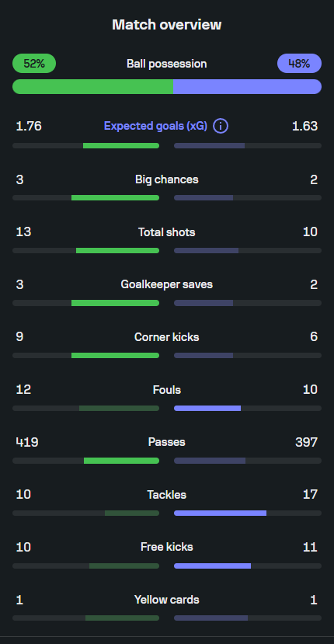
Task: Click the Yellow cards label
Action: click(167, 600)
